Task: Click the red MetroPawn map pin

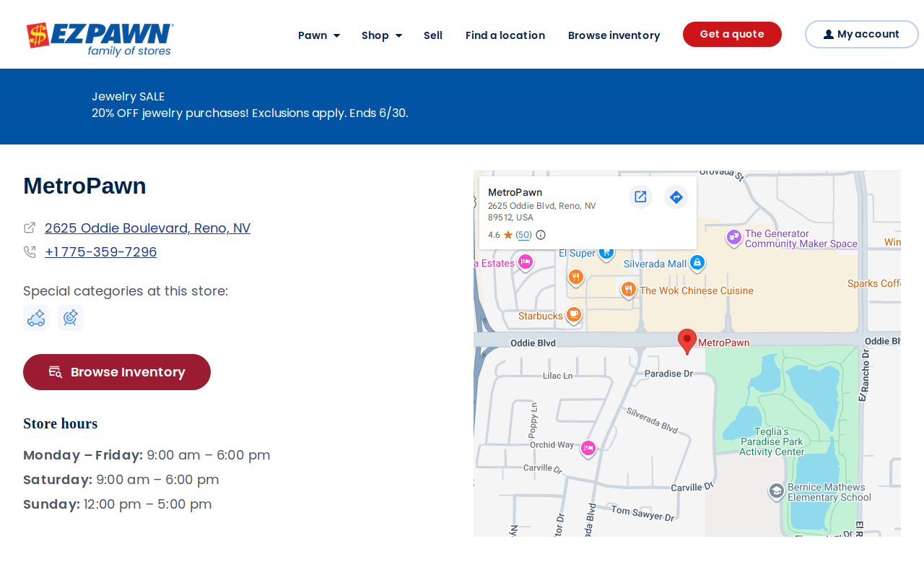Action: click(687, 341)
